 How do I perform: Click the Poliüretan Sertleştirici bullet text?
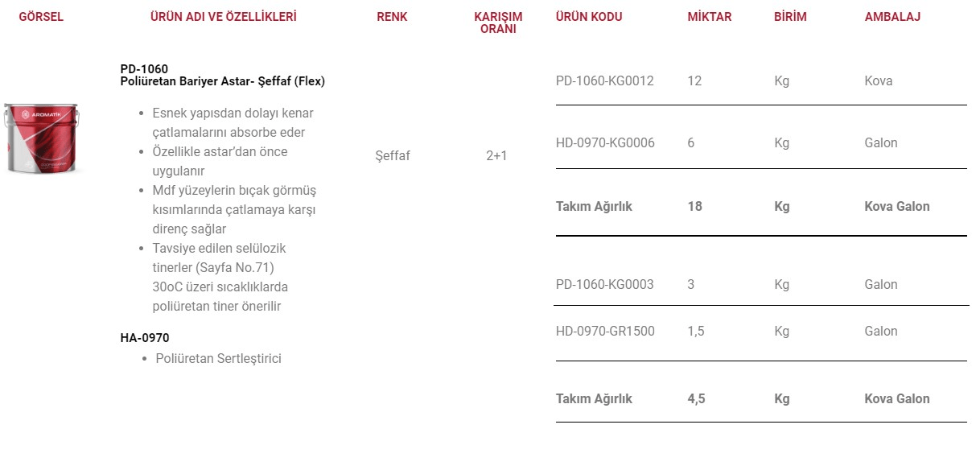point(219,358)
